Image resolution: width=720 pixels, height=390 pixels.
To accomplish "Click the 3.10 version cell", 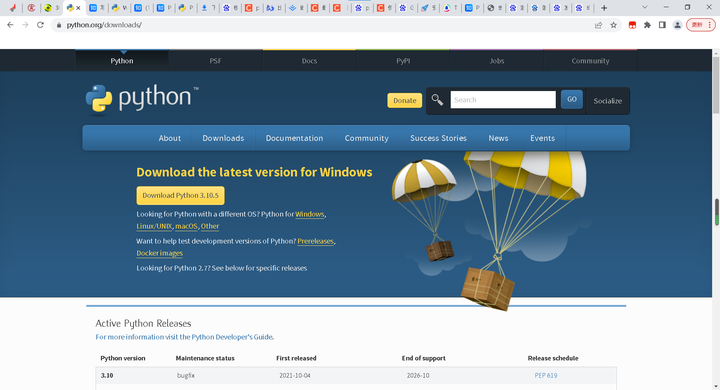I will 107,375.
